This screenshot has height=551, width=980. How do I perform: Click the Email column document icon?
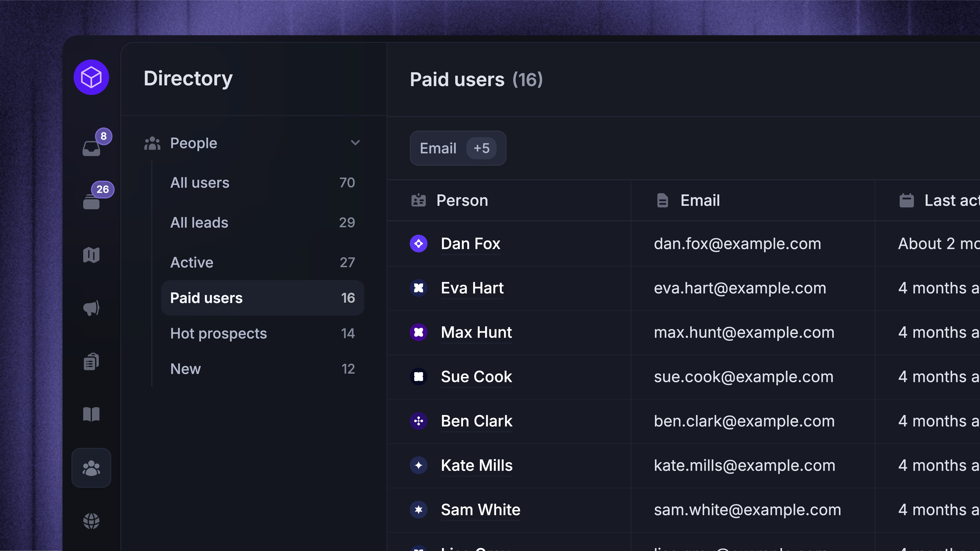point(662,200)
